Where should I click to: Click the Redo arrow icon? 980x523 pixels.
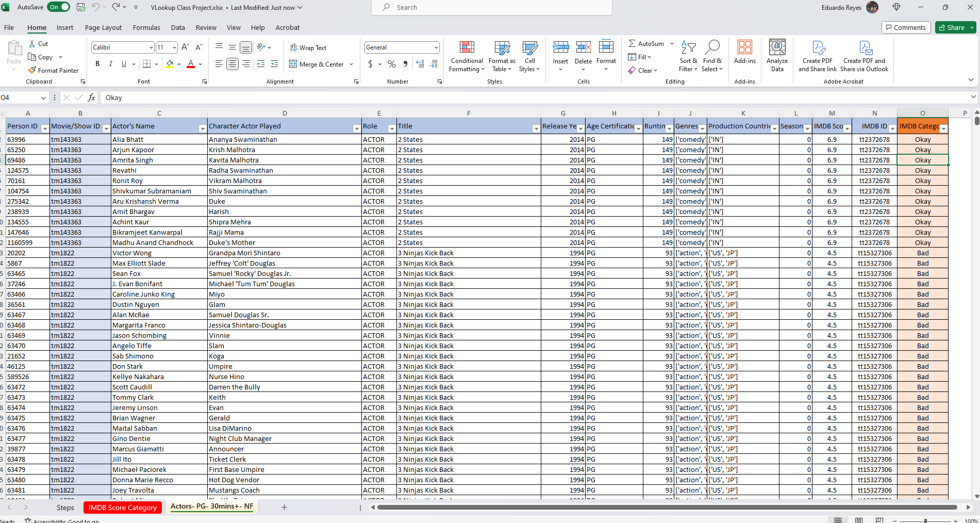click(x=116, y=7)
